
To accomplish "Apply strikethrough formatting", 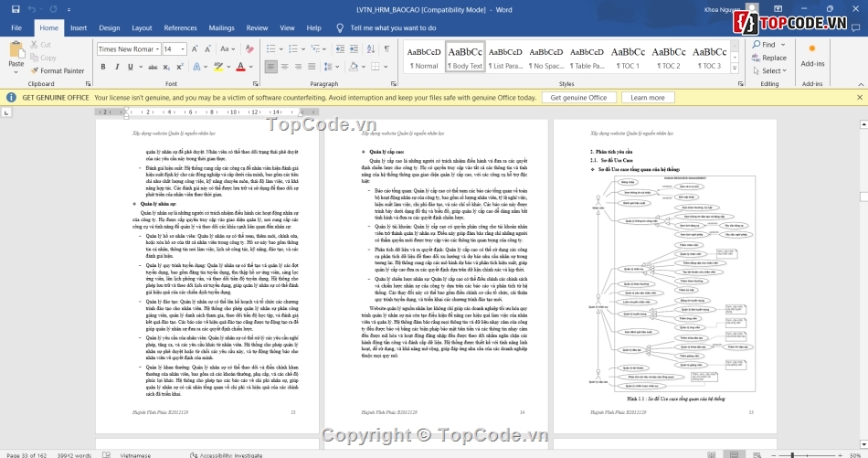I will coord(153,67).
